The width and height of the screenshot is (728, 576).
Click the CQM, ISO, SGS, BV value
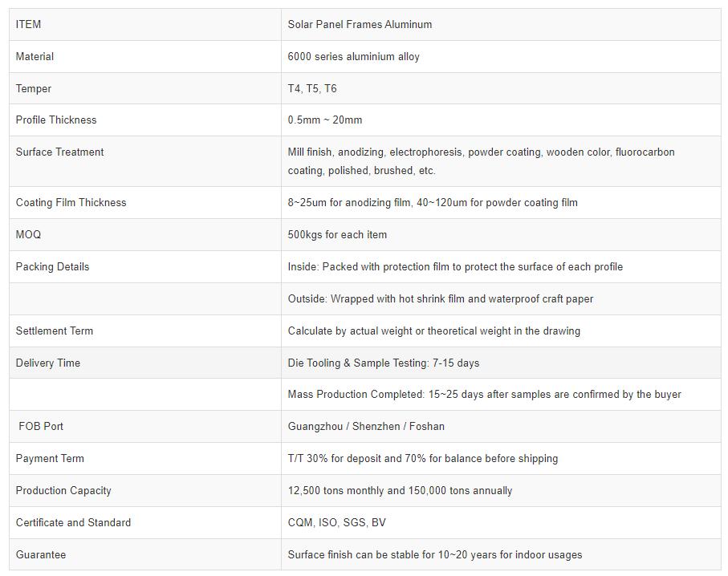(x=337, y=523)
